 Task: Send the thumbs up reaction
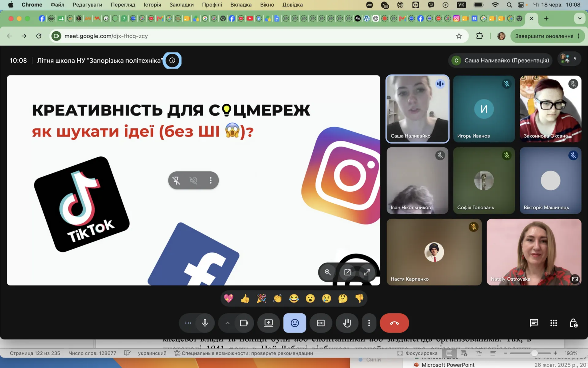pos(245,298)
